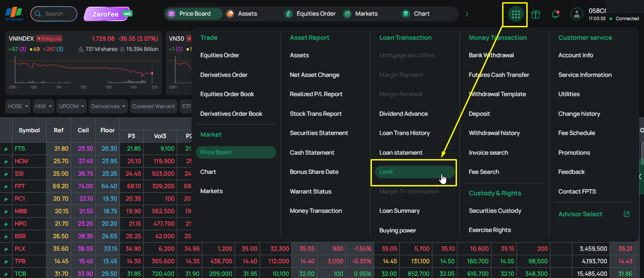Viewport: 644px width, 278px height.
Task: Select the Covered Warrant filter
Action: click(x=154, y=106)
